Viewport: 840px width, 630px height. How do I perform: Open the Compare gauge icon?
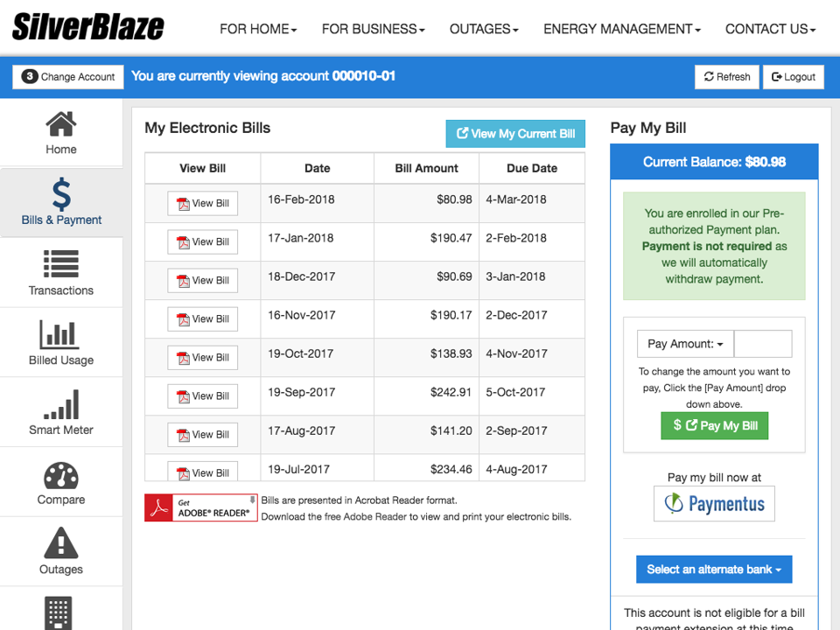(60, 475)
